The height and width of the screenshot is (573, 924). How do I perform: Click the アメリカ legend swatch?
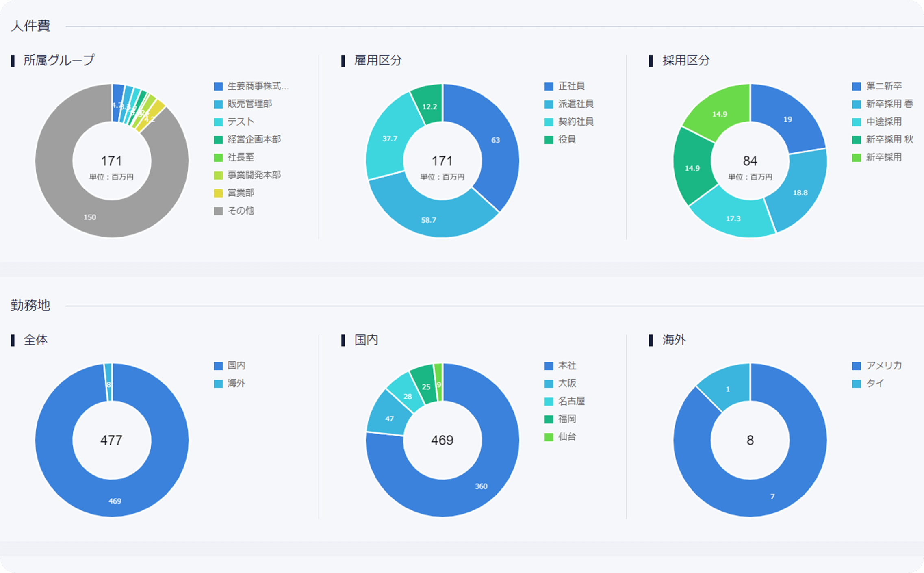[x=856, y=366]
